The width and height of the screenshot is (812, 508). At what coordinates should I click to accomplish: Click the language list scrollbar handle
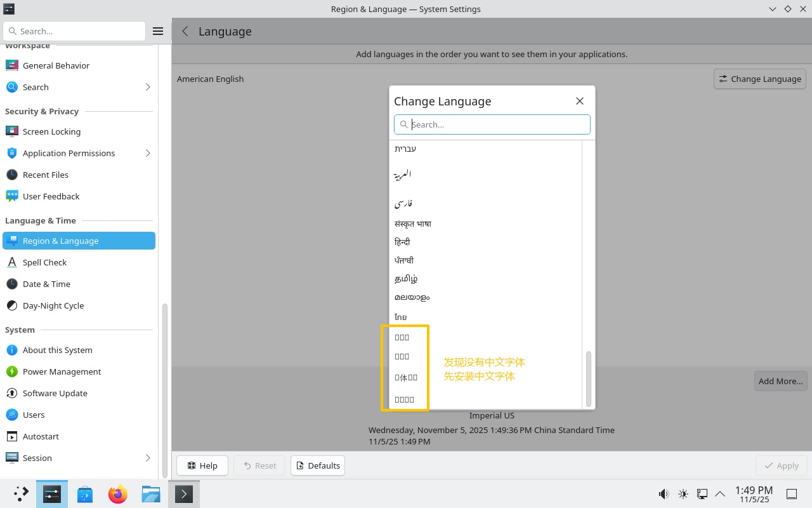tap(589, 378)
